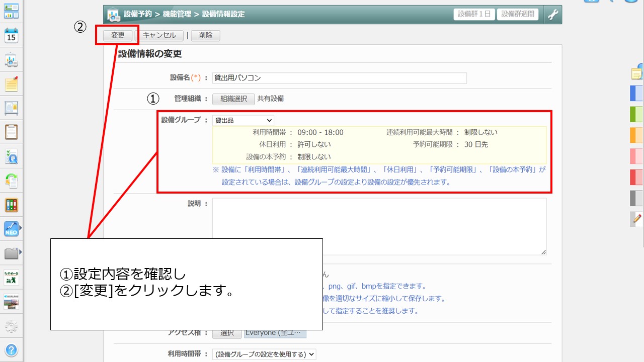The image size is (644, 362).
Task: Click the pencil edit icon on right edge
Action: click(x=637, y=219)
